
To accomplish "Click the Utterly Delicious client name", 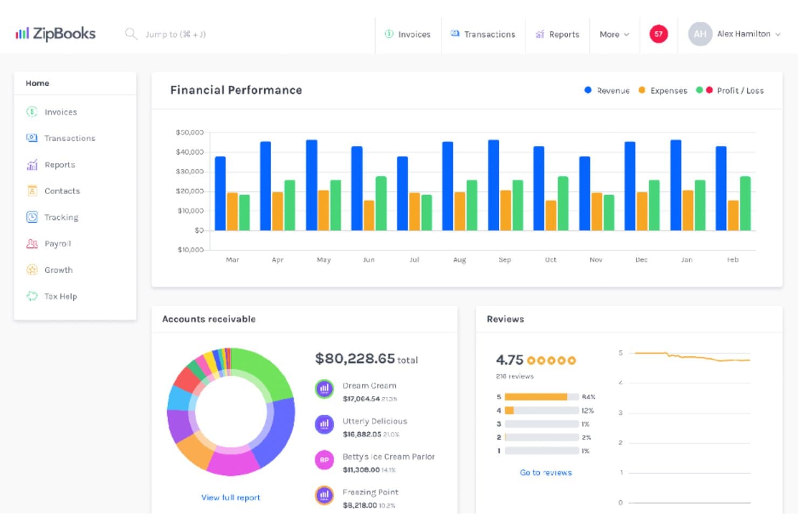I will click(375, 421).
